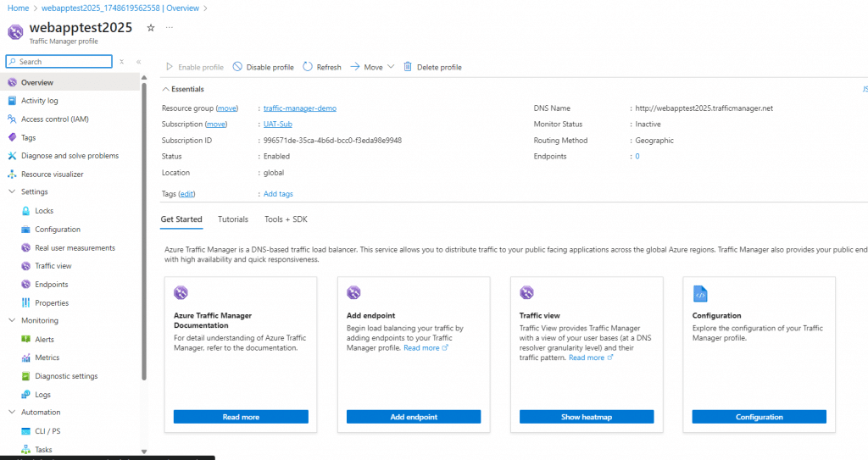Collapse the Settings group in sidebar
868x460 pixels.
coord(12,192)
